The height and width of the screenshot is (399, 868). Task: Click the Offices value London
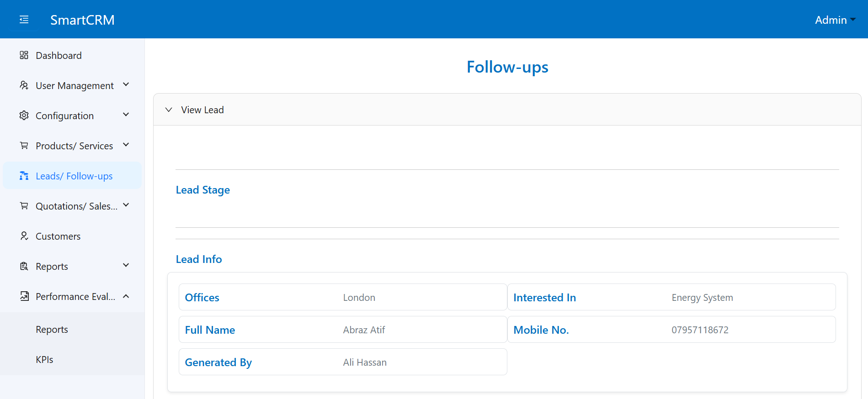pos(359,298)
